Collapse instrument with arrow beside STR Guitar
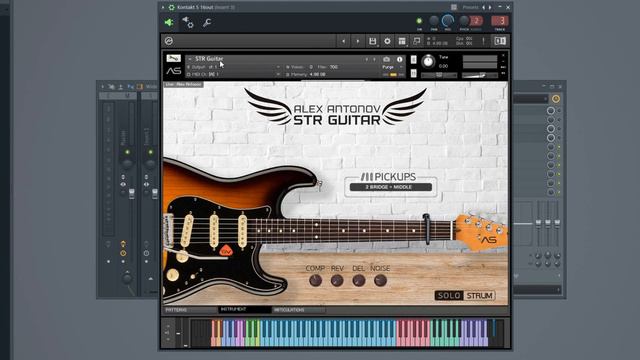The width and height of the screenshot is (640, 360). click(190, 59)
